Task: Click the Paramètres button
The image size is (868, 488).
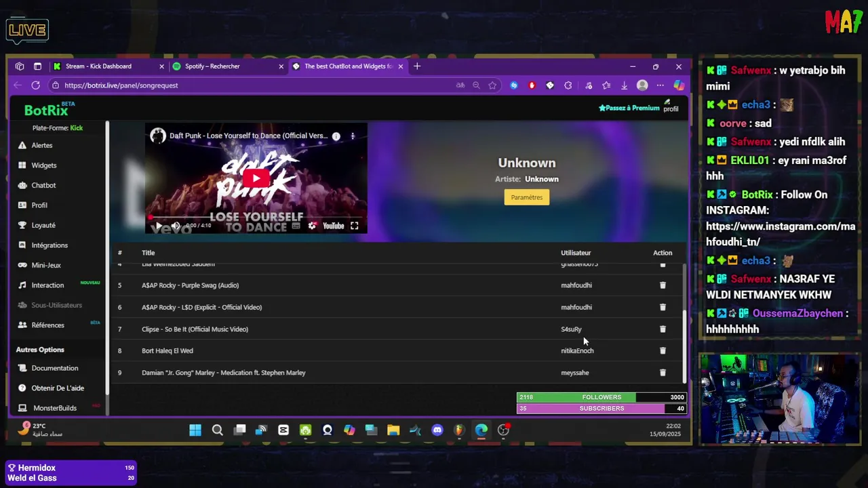Action: click(527, 197)
